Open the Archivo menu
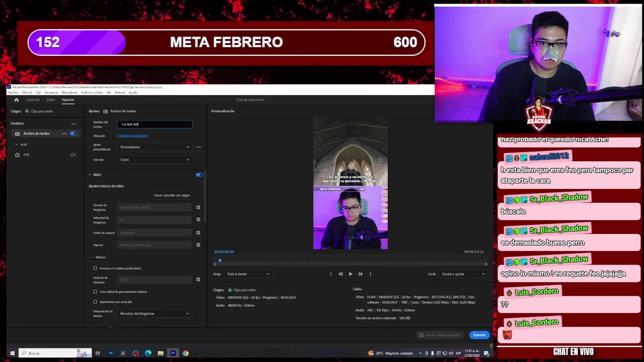Image resolution: width=644 pixels, height=362 pixels. (13, 93)
